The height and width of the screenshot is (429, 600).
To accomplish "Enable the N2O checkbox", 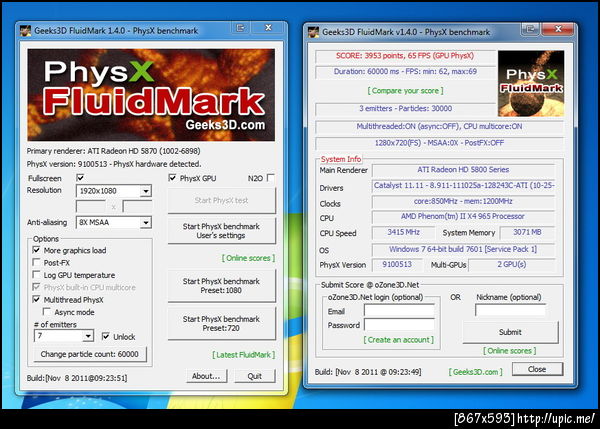I will pos(271,178).
